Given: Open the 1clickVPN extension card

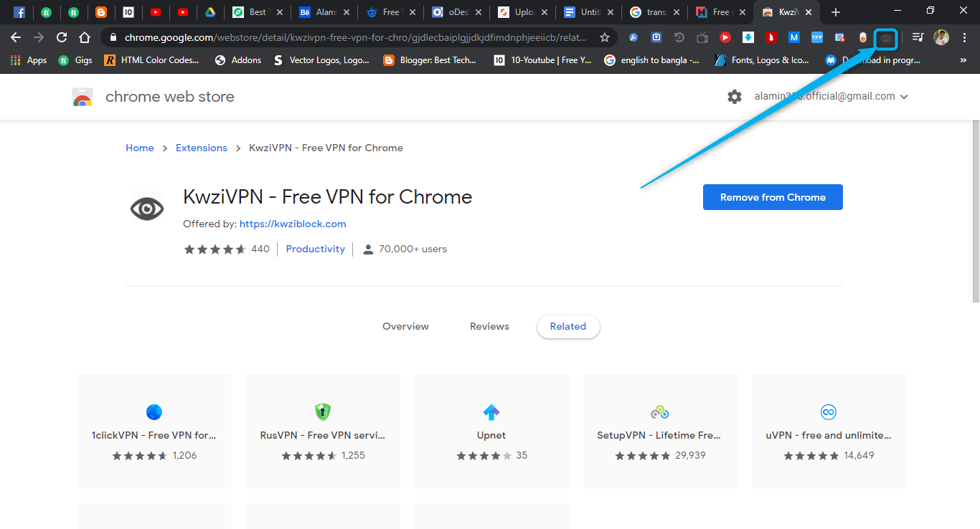Looking at the screenshot, I should [x=154, y=432].
